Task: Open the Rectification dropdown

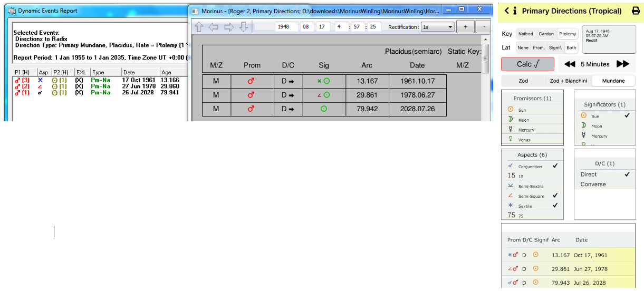Action: [x=437, y=27]
